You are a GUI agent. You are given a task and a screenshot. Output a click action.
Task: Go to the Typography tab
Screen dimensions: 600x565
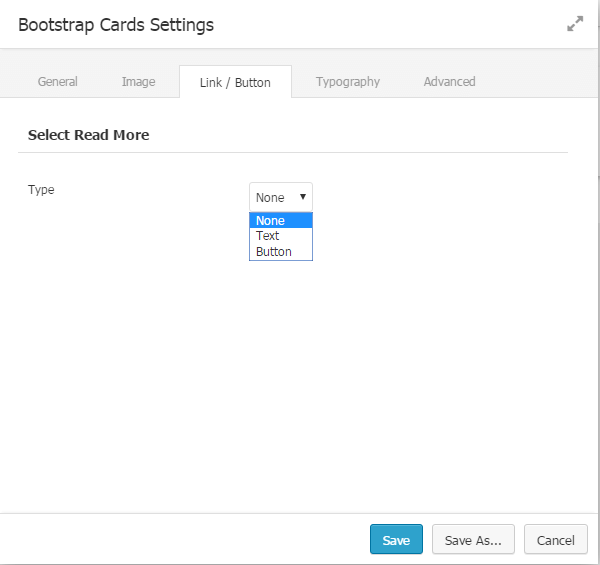coord(347,82)
